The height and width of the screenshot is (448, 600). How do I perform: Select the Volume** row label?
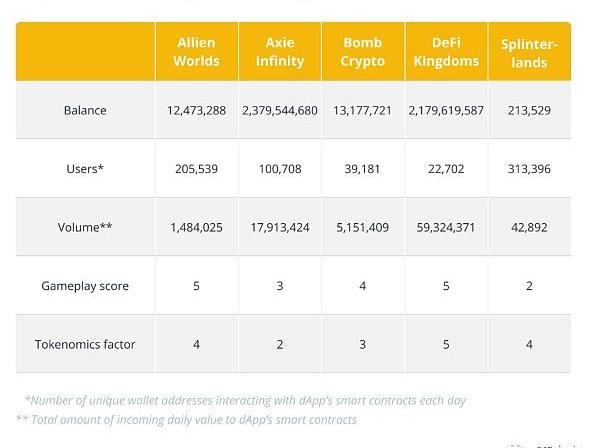coord(85,227)
